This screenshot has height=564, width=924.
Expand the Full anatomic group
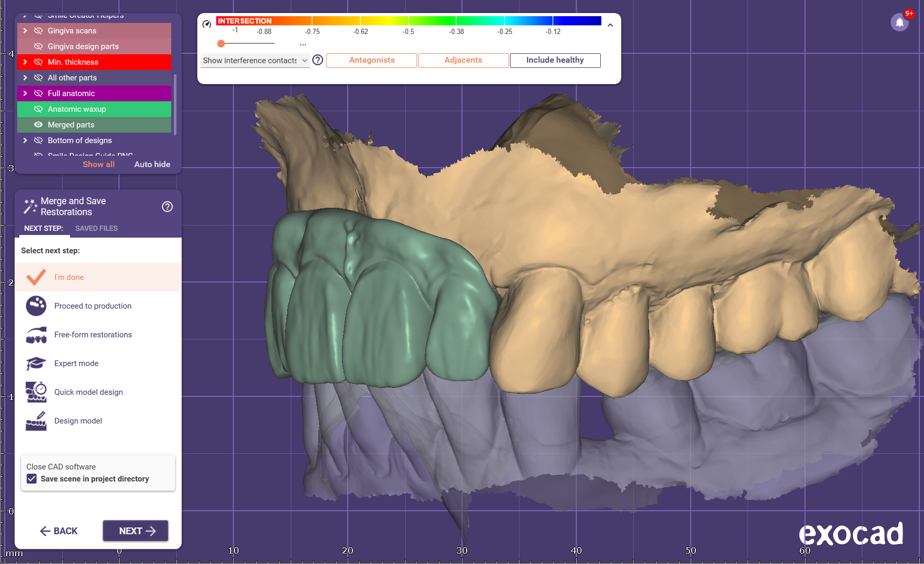[x=25, y=93]
